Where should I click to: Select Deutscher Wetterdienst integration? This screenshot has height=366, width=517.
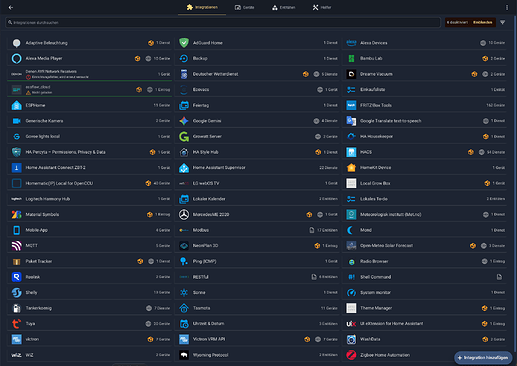tap(257, 74)
